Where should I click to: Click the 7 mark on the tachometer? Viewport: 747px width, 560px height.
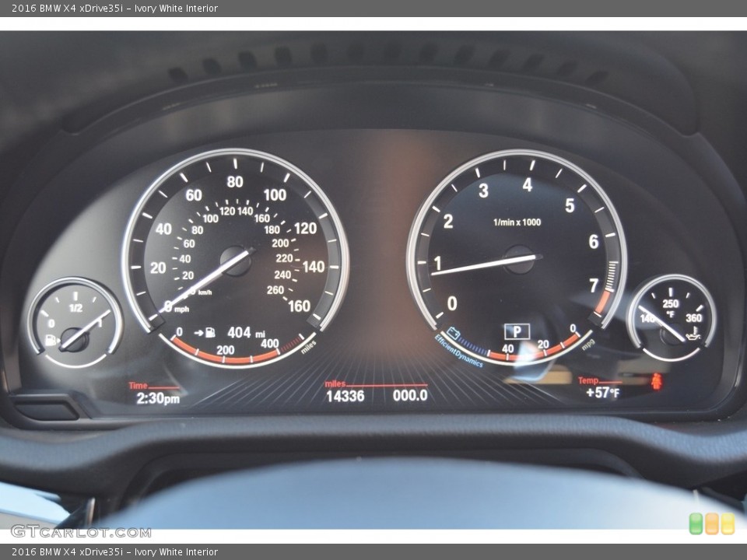tap(594, 285)
